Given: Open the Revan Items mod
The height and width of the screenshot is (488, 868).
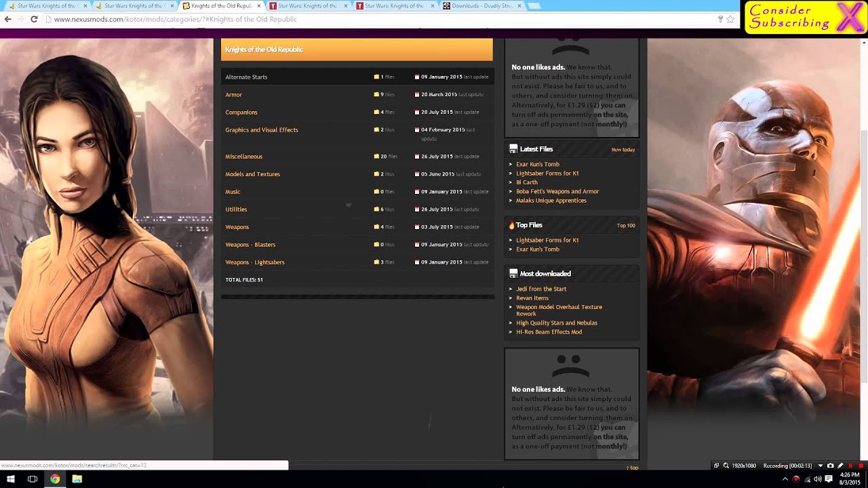Looking at the screenshot, I should pyautogui.click(x=532, y=298).
